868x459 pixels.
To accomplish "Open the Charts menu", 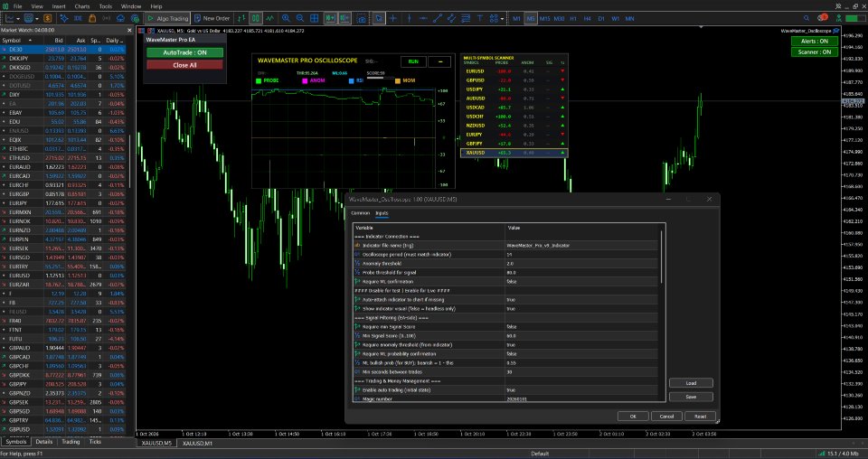I will tap(82, 6).
